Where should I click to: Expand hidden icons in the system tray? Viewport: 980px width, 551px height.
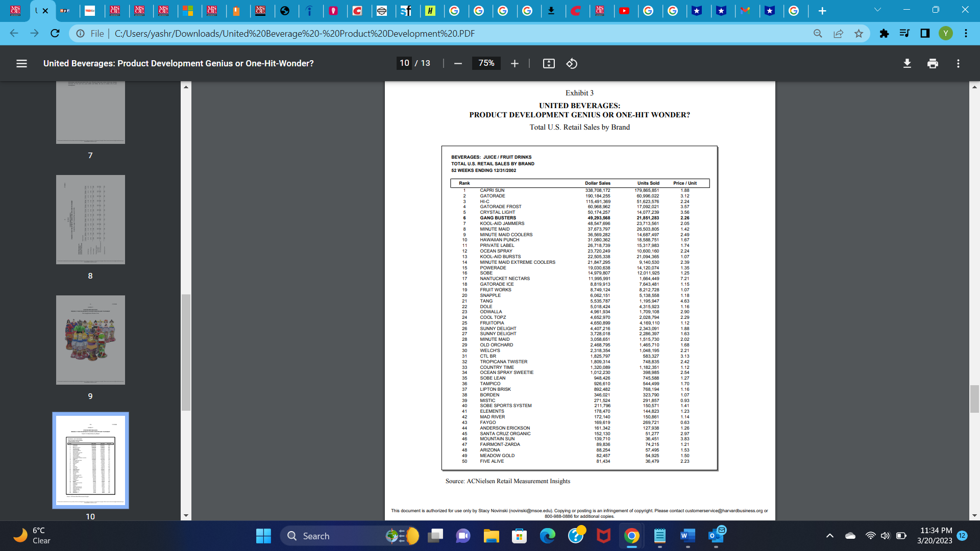point(830,536)
